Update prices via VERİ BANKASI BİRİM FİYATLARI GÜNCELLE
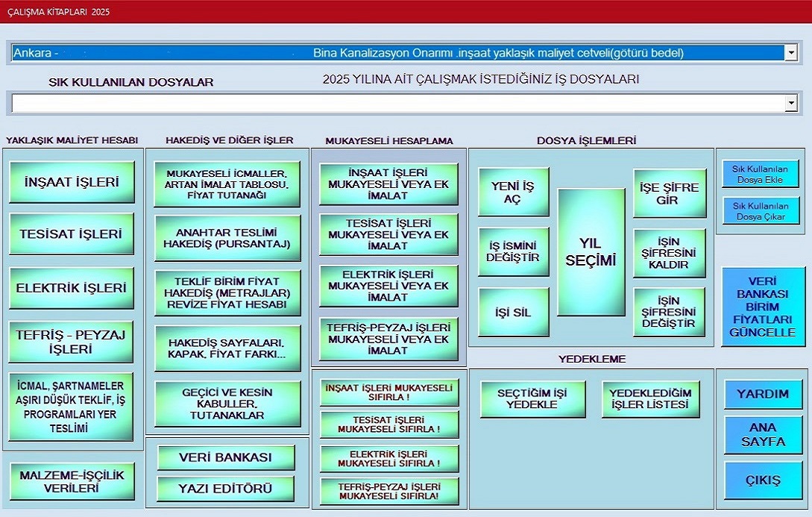 [762, 307]
